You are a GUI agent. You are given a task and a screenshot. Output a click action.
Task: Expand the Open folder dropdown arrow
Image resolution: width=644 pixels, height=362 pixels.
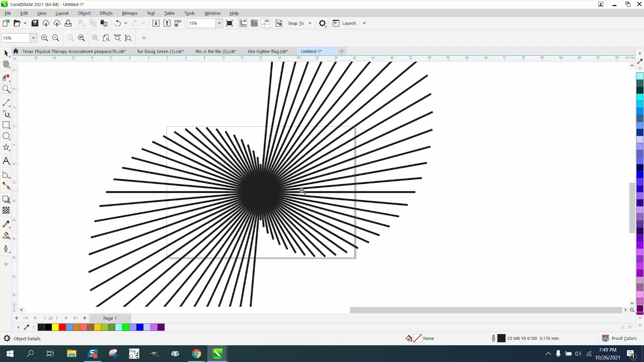(25, 23)
